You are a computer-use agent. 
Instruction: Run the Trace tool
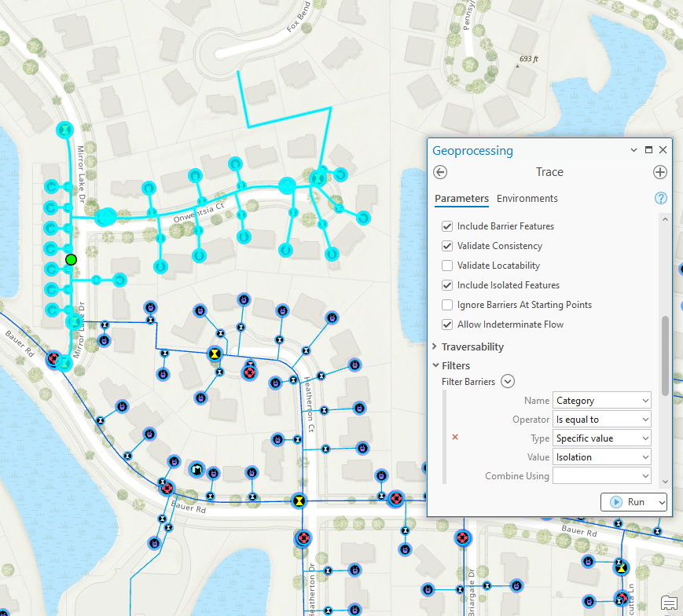pos(629,502)
